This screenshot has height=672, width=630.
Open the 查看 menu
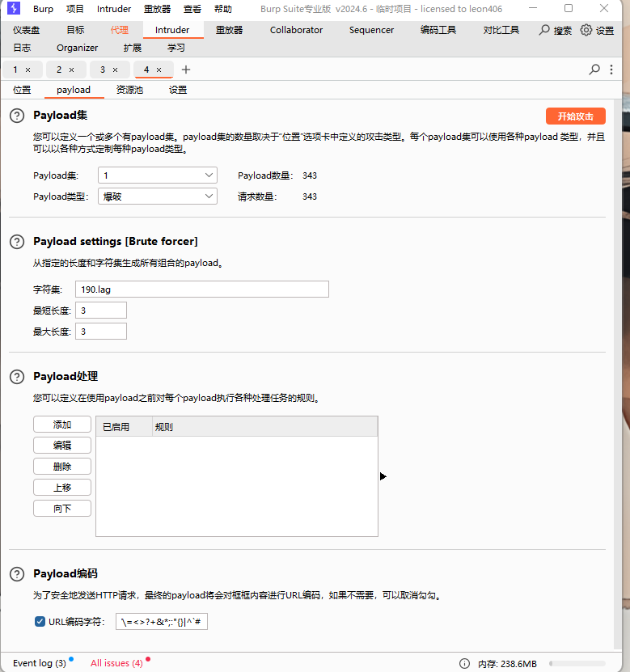192,9
